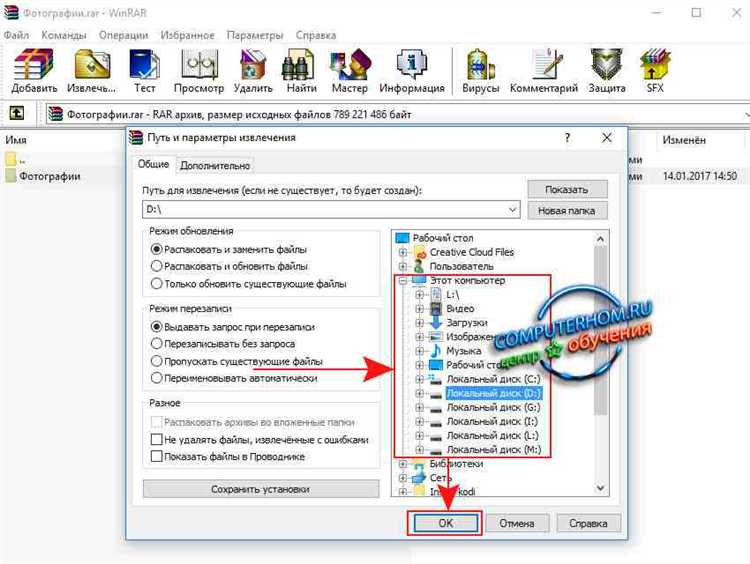
Task: Enable Показать файлы в Проводнике checkbox
Action: tap(156, 456)
